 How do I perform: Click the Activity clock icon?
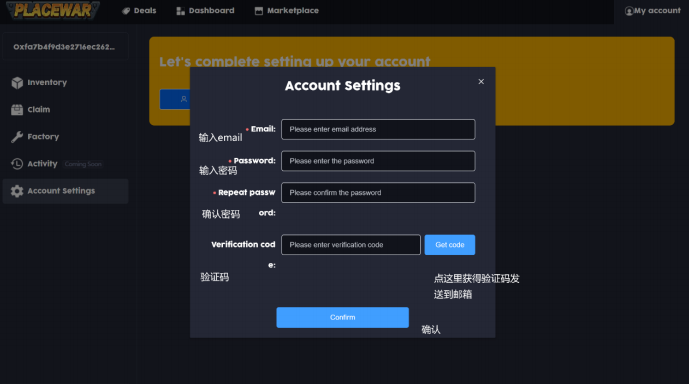click(x=17, y=164)
